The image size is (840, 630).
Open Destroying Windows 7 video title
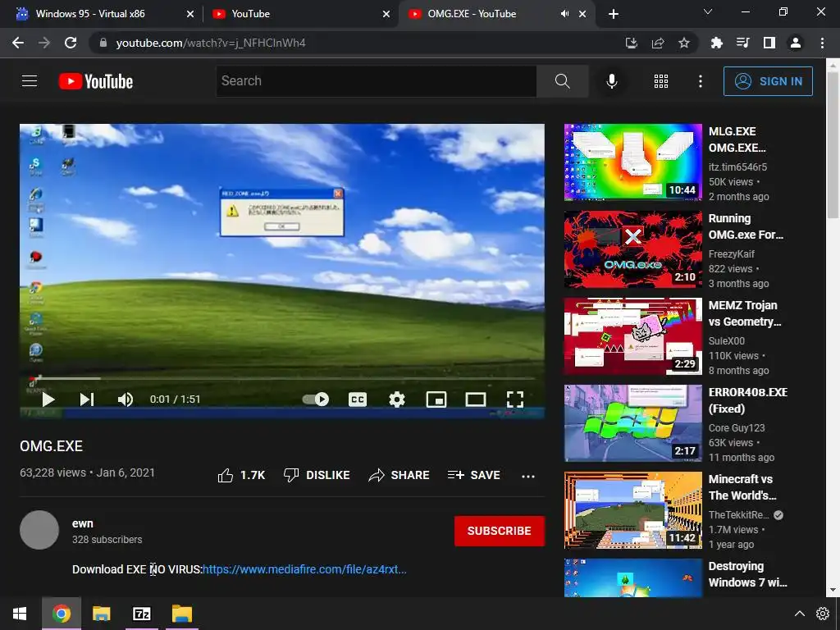(x=747, y=574)
